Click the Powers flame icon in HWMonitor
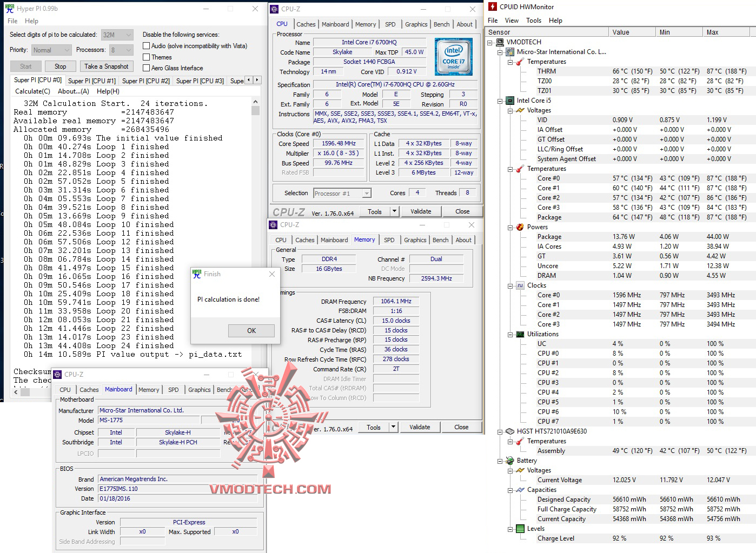This screenshot has width=756, height=553. click(x=520, y=227)
